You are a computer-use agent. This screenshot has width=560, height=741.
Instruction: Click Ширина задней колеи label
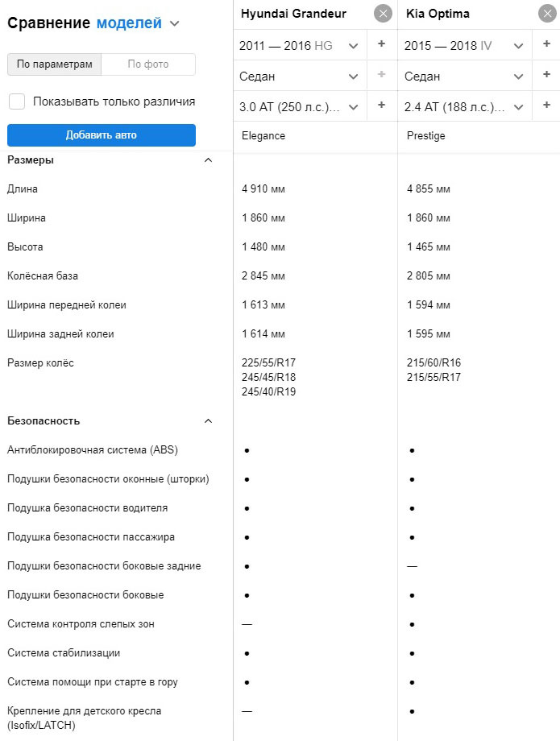(60, 334)
